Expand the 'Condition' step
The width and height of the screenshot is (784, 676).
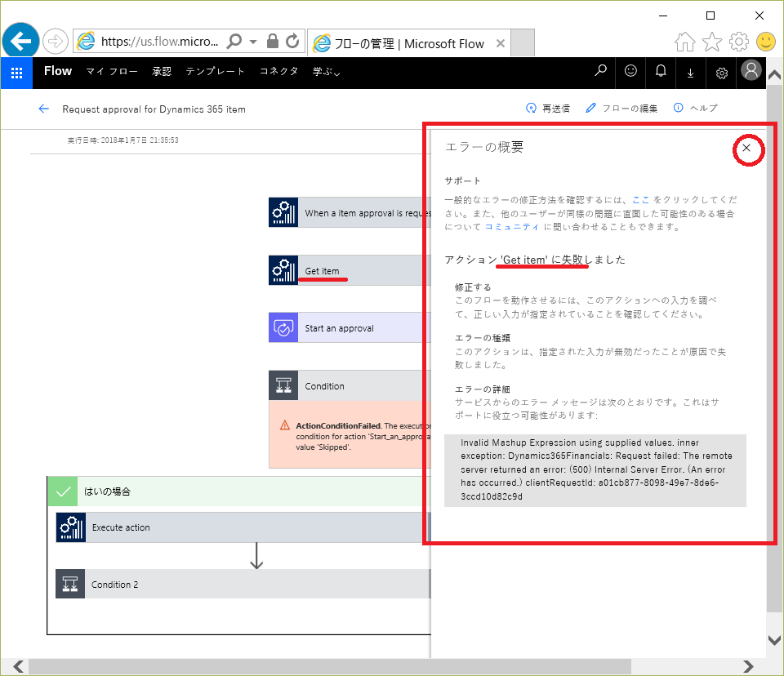(350, 385)
